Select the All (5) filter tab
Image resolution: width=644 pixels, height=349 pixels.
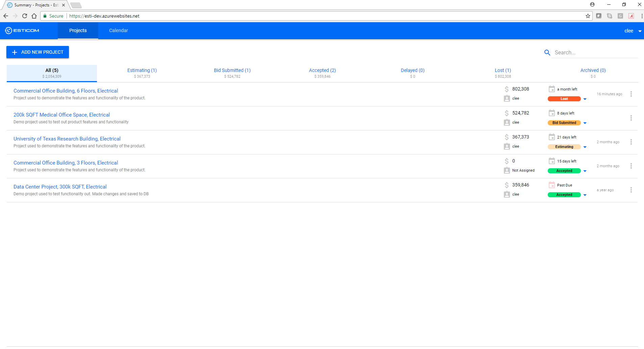tap(52, 73)
